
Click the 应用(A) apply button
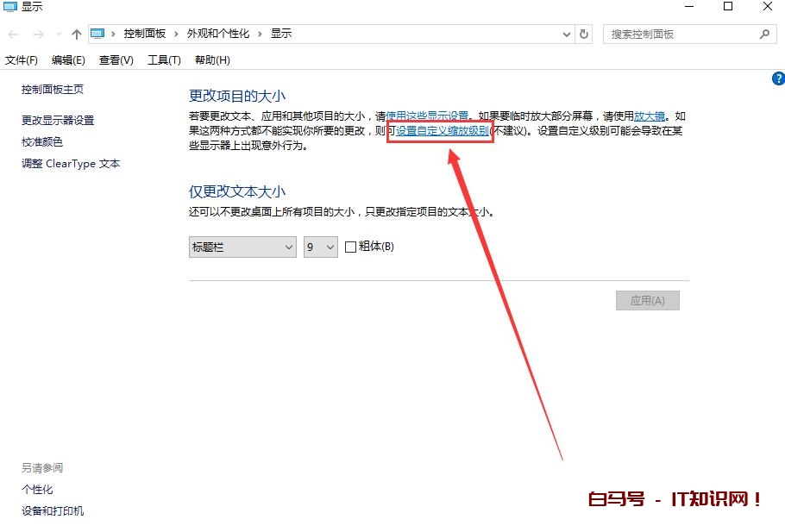(x=647, y=300)
